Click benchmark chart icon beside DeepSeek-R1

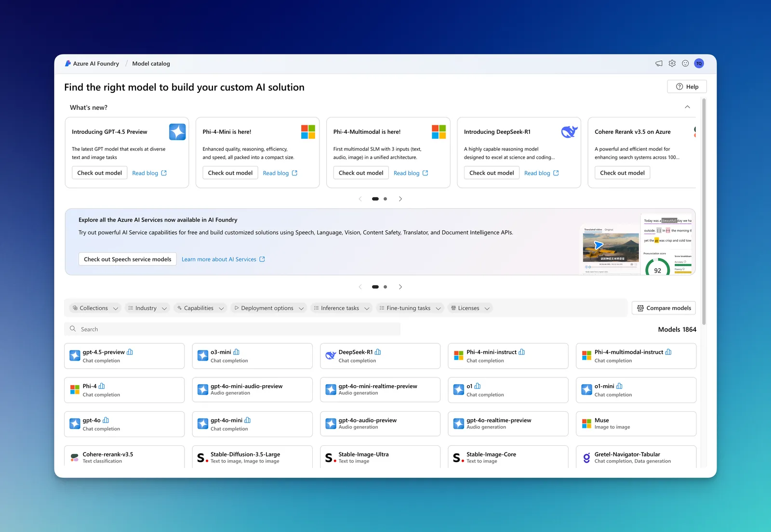tap(378, 352)
